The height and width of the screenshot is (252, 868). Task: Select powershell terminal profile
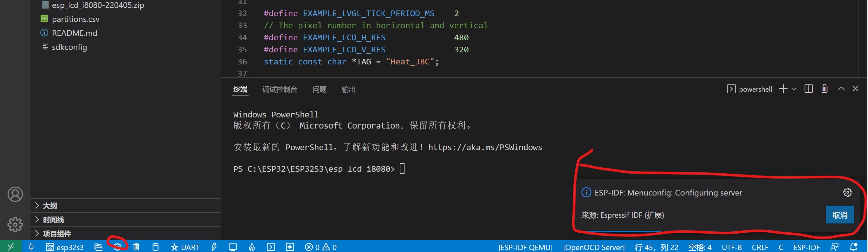click(749, 89)
